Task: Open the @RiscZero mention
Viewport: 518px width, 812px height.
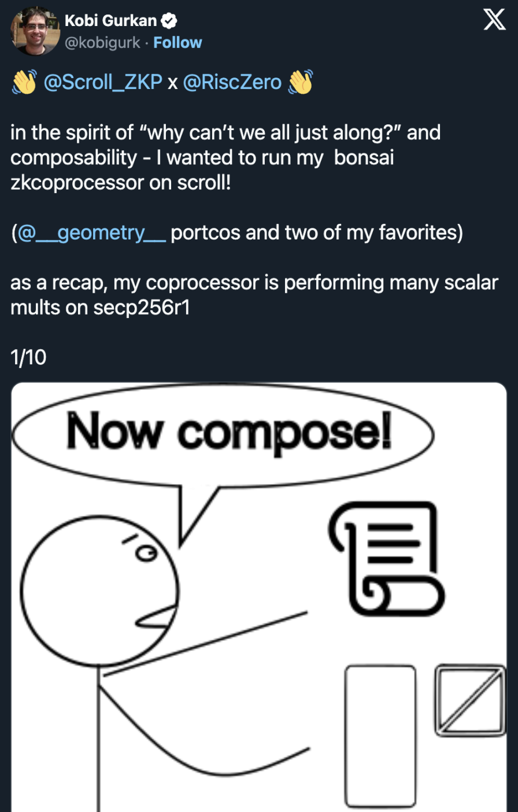Action: click(x=232, y=82)
